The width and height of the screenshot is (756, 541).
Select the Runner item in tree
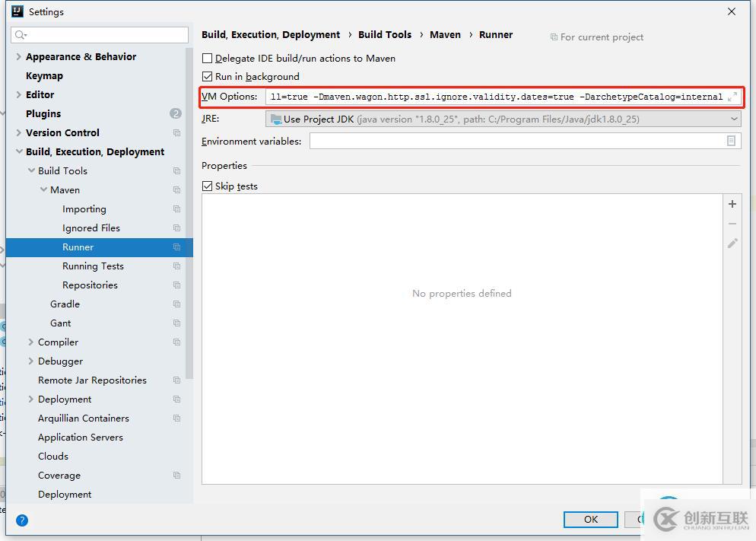tap(100, 247)
